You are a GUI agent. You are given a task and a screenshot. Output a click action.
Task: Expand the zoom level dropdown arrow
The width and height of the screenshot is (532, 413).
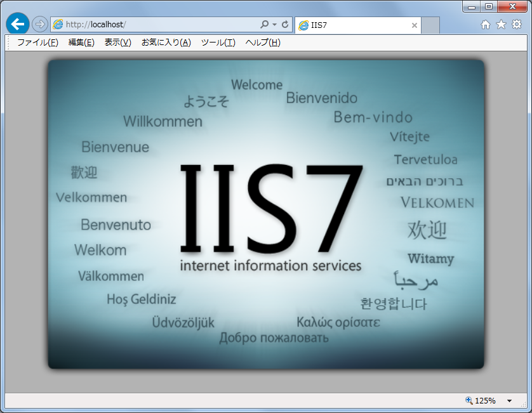coord(509,401)
